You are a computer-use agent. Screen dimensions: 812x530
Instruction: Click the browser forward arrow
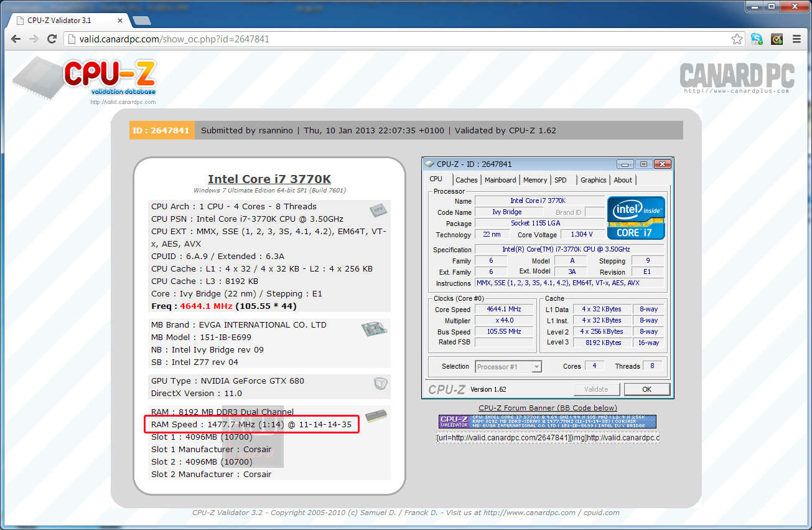[34, 39]
